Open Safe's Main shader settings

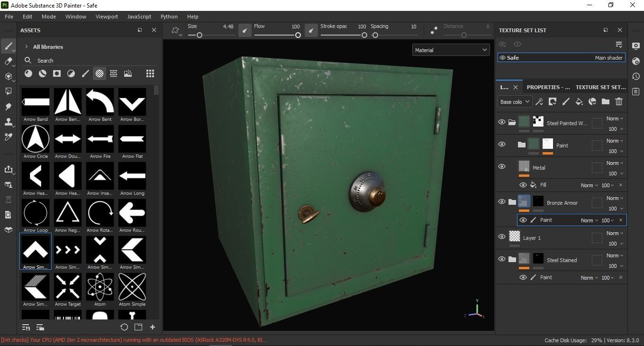tap(608, 58)
